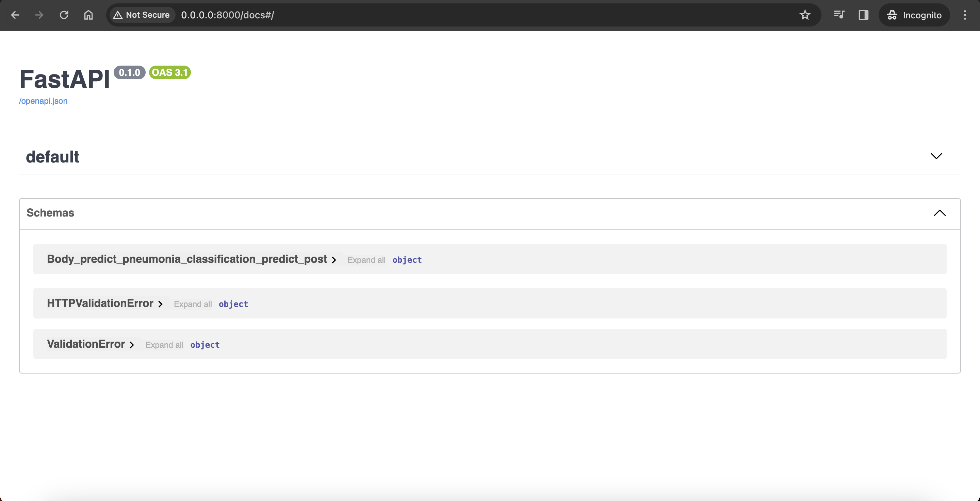Viewport: 980px width, 501px height.
Task: Click the browser back arrow
Action: tap(15, 15)
